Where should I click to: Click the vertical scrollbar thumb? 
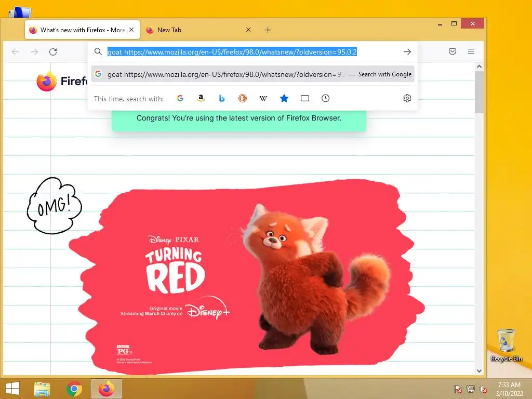tap(479, 92)
